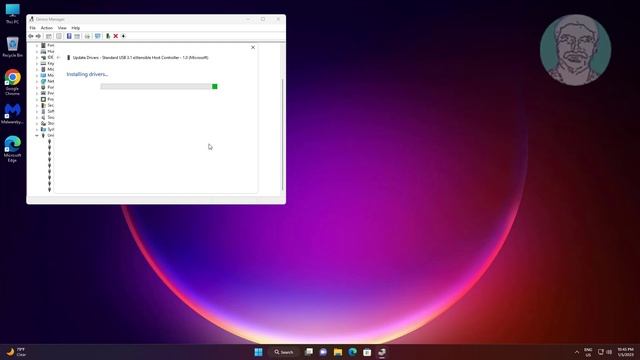Screen dimensions: 640x360
Task: Launch Microsoft Edge from the desktop
Action: 12,149
